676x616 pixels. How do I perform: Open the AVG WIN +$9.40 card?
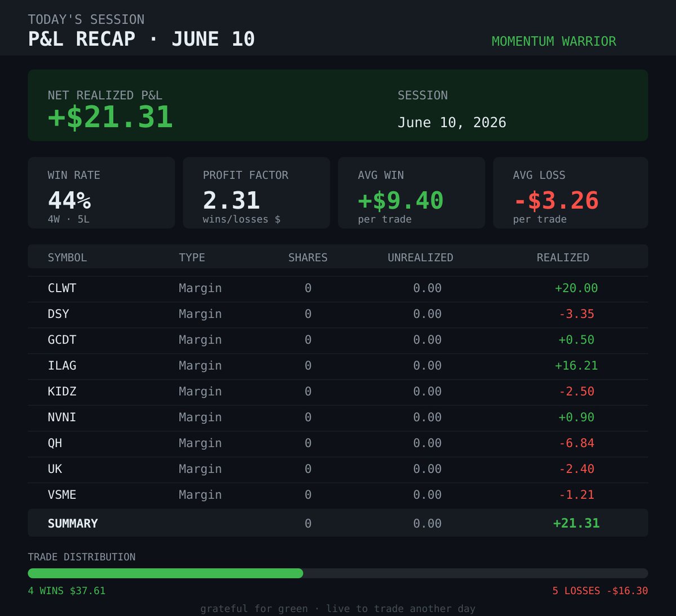pos(411,193)
